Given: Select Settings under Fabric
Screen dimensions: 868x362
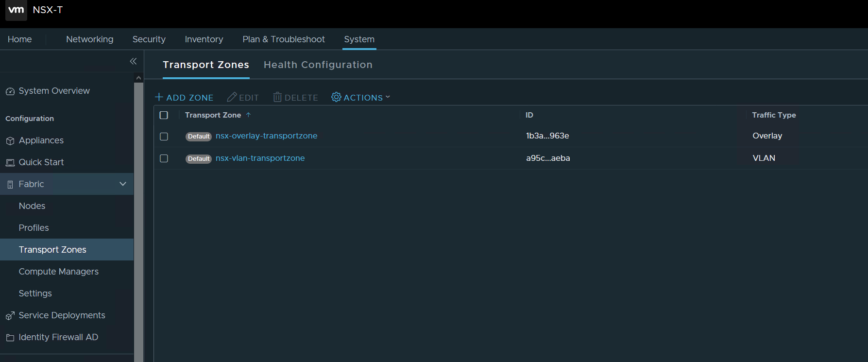Looking at the screenshot, I should click(x=35, y=293).
